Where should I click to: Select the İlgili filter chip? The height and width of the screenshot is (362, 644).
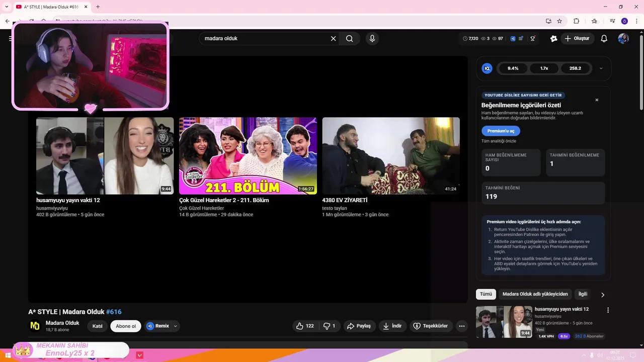(x=583, y=294)
